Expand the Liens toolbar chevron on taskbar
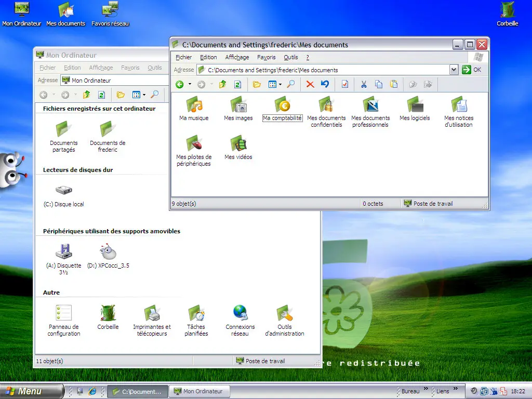Image resolution: width=532 pixels, height=399 pixels. click(x=455, y=389)
